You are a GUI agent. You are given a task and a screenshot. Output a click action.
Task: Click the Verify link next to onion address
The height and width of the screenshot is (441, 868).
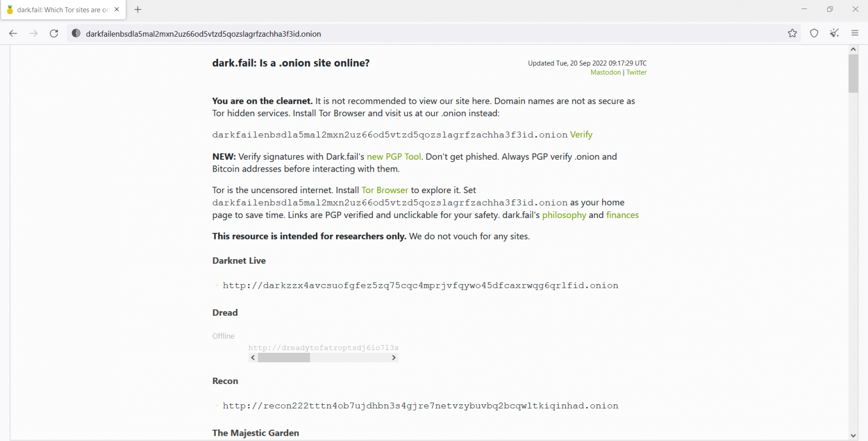tap(581, 134)
